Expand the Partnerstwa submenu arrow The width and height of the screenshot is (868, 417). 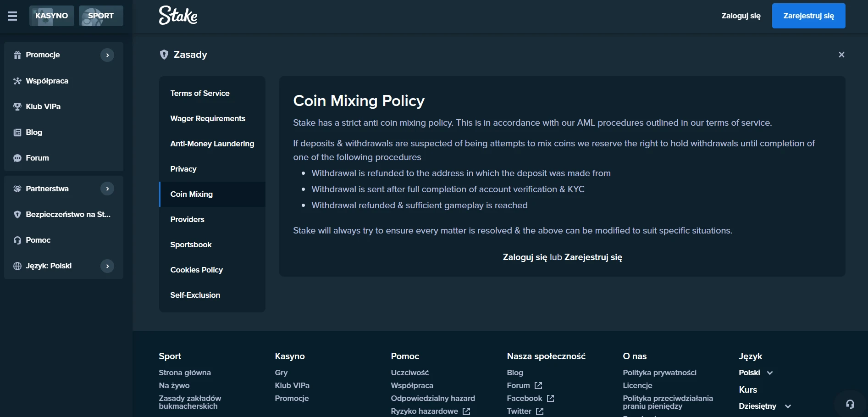[x=107, y=189]
